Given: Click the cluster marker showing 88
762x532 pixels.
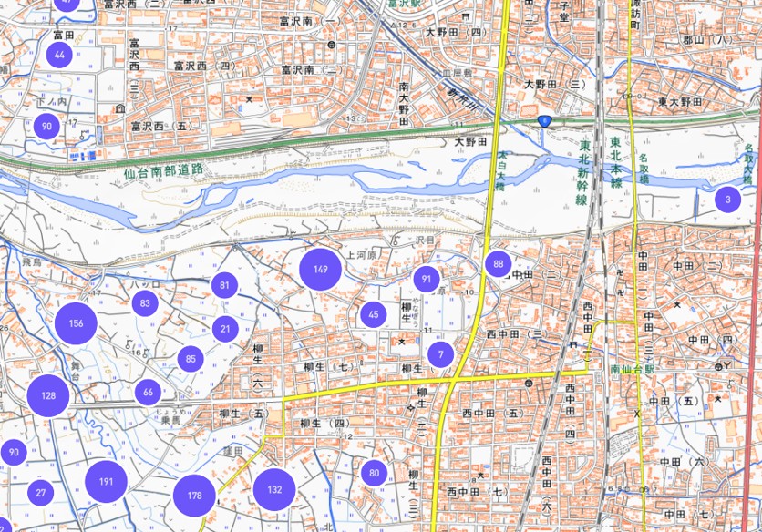Looking at the screenshot, I should click(498, 264).
